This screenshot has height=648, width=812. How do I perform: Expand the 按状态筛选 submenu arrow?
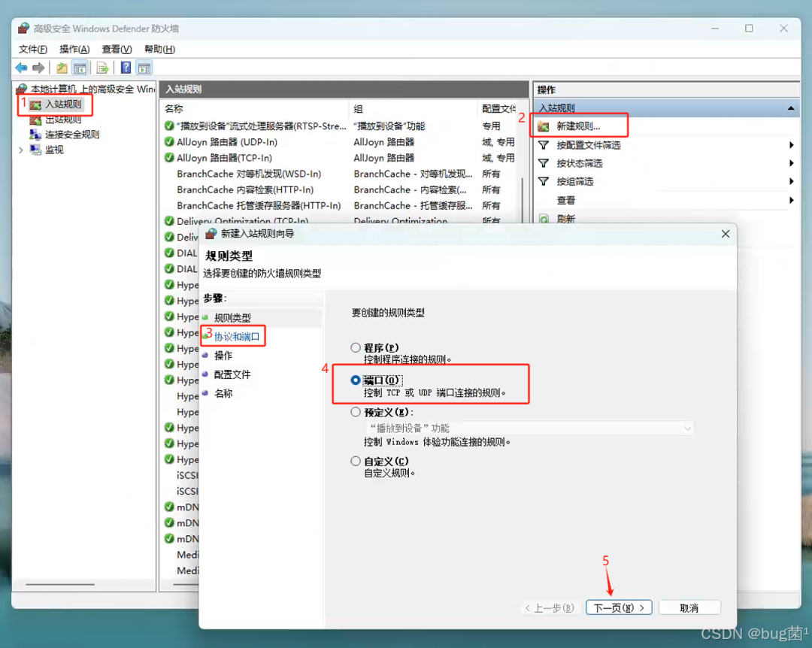(x=791, y=163)
